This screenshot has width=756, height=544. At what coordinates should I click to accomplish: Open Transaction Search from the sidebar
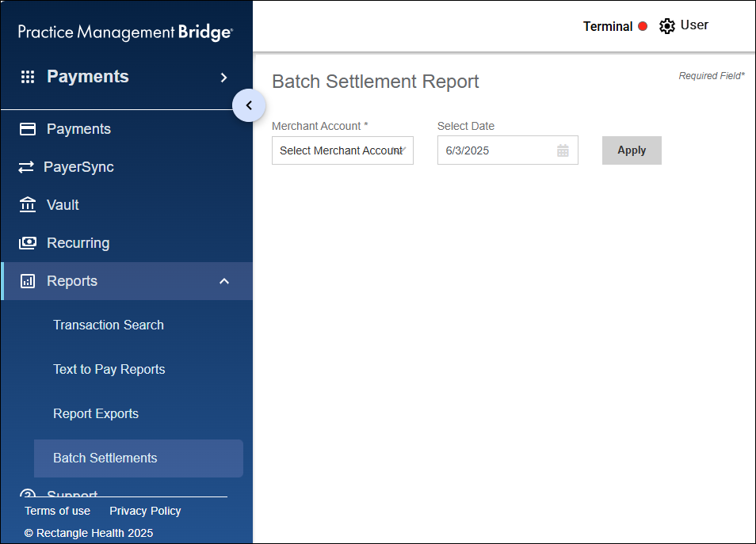(x=109, y=325)
